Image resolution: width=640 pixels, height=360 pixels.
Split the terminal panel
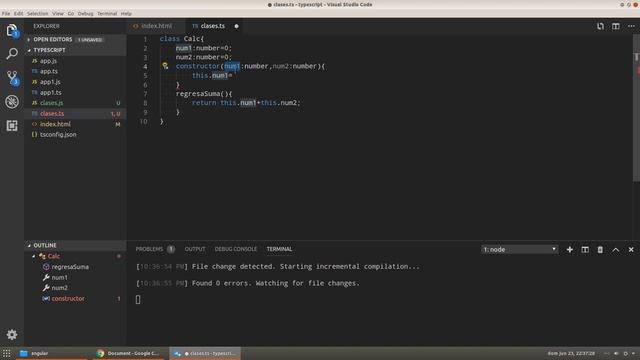[x=585, y=249]
